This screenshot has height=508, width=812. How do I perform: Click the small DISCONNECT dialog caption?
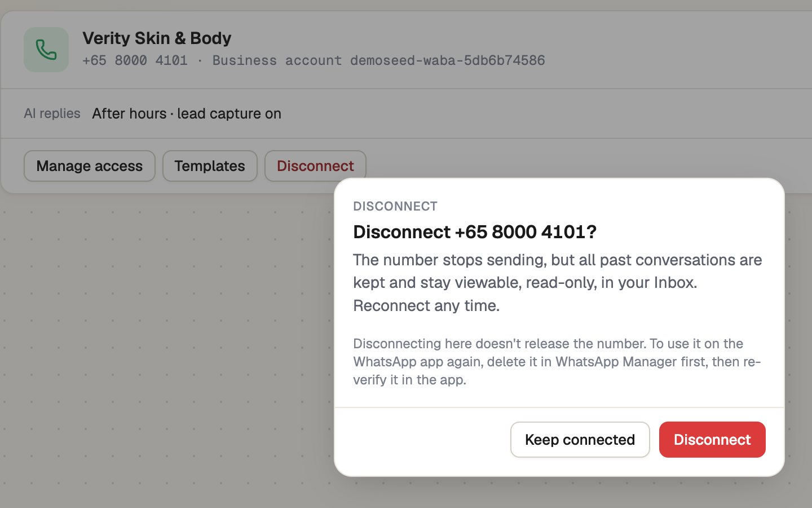pyautogui.click(x=395, y=206)
